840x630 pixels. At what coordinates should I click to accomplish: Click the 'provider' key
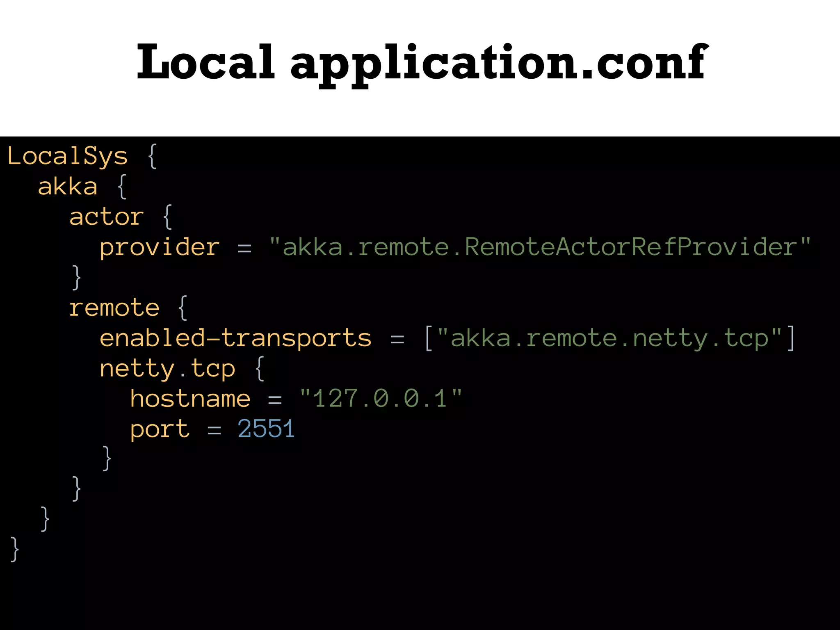(x=160, y=247)
